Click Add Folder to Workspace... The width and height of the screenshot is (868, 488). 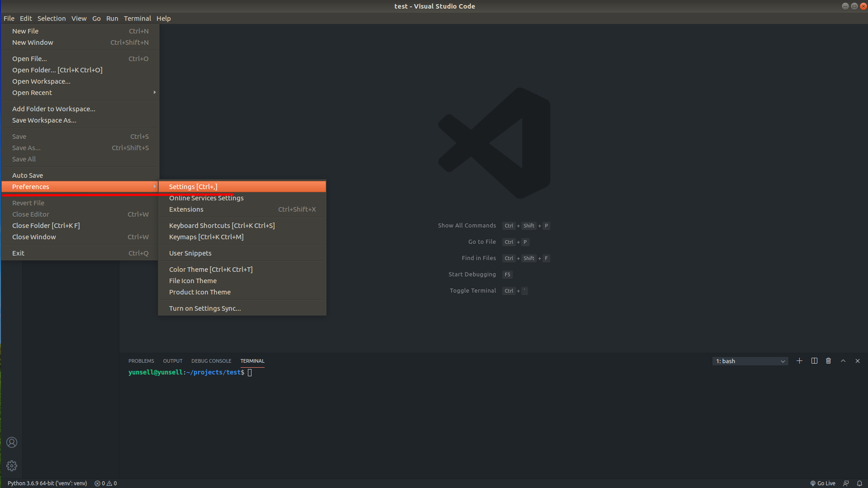tap(80, 109)
